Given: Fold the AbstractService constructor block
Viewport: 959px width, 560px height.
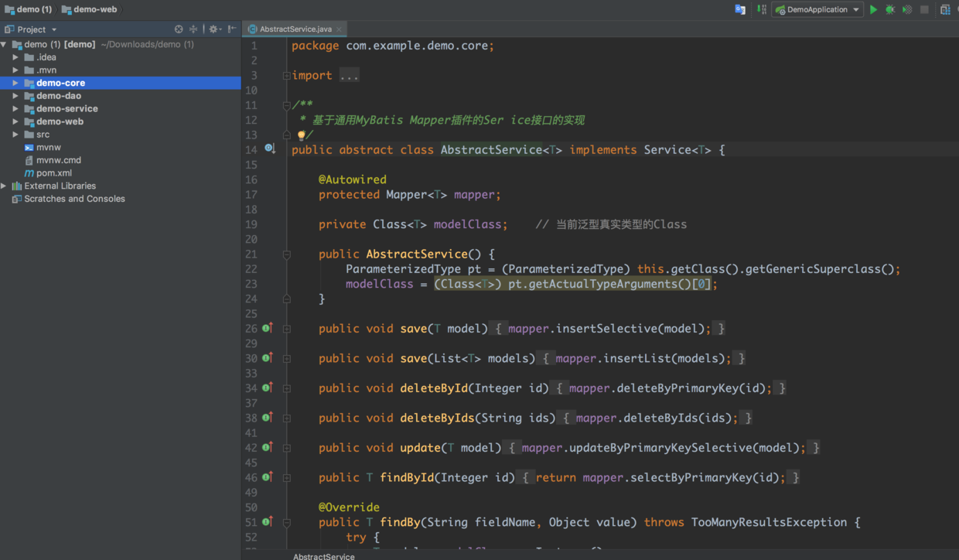Looking at the screenshot, I should coord(287,254).
